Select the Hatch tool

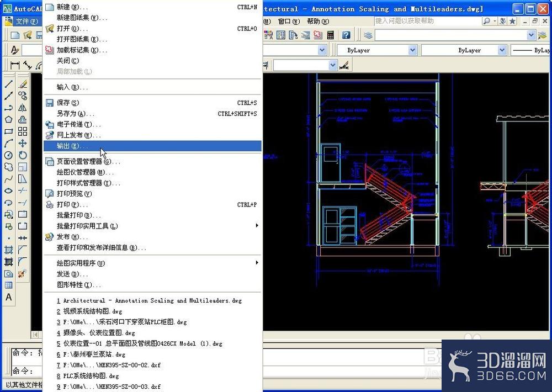pyautogui.click(x=8, y=250)
